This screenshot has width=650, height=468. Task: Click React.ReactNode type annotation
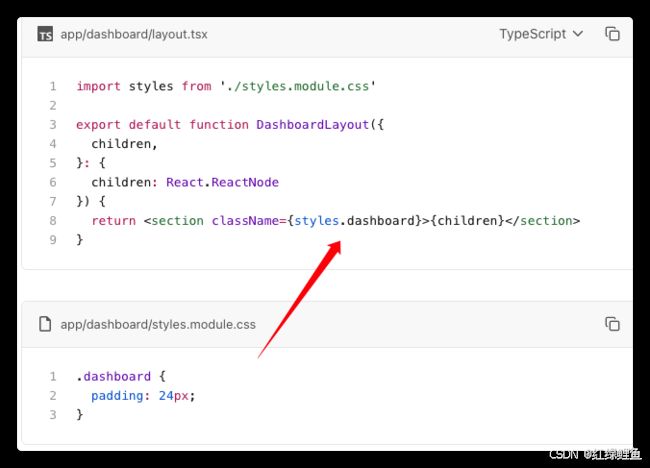(x=223, y=182)
